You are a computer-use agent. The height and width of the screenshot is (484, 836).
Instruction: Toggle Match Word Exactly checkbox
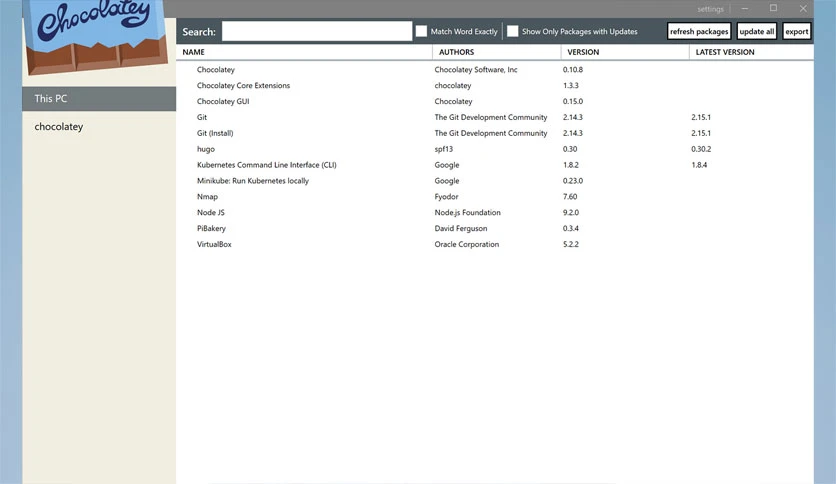click(421, 31)
